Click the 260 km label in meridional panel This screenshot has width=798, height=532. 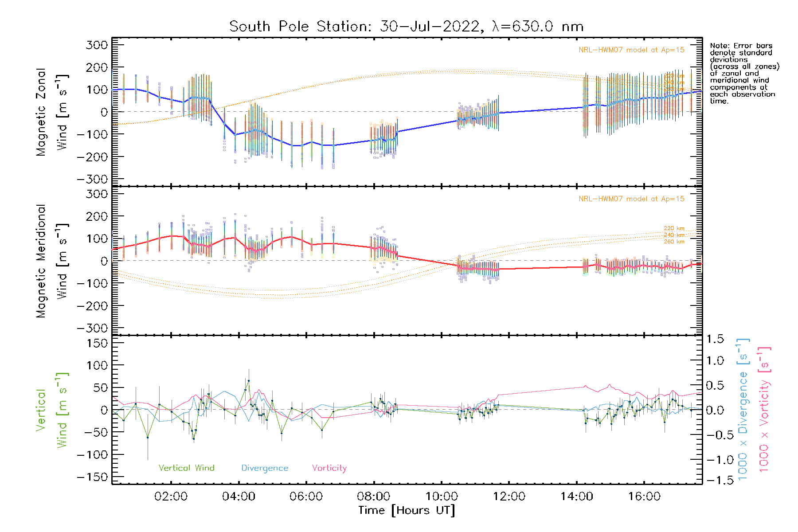pyautogui.click(x=674, y=242)
